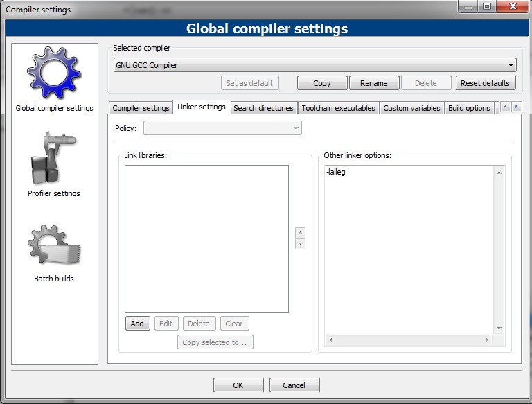532x404 pixels.
Task: Select the Linker settings tab
Action: 202,107
